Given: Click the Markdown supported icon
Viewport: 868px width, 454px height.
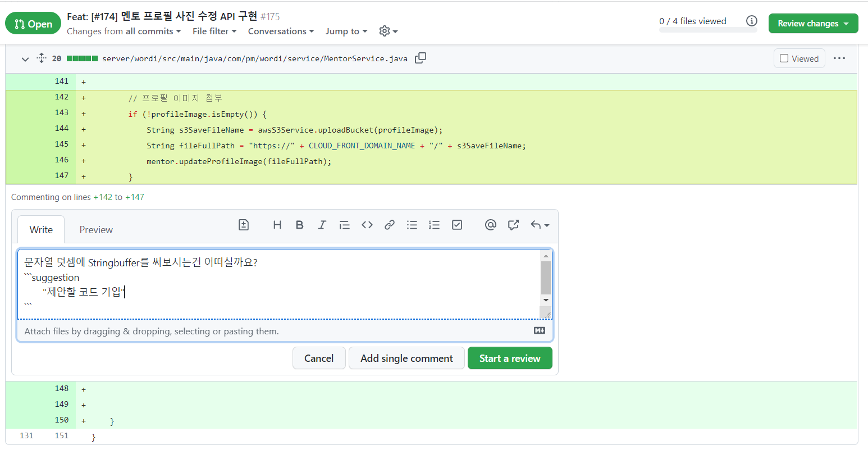Looking at the screenshot, I should pos(540,330).
